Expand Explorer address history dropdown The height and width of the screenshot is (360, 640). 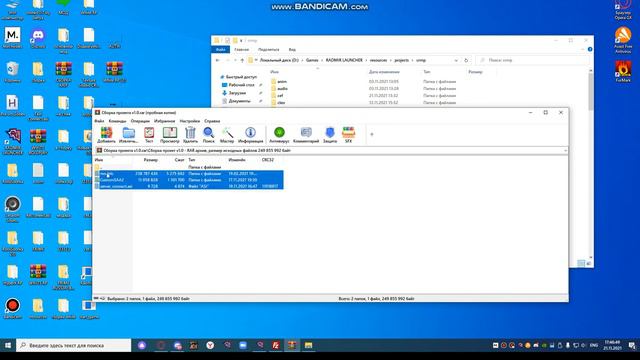pyautogui.click(x=456, y=60)
